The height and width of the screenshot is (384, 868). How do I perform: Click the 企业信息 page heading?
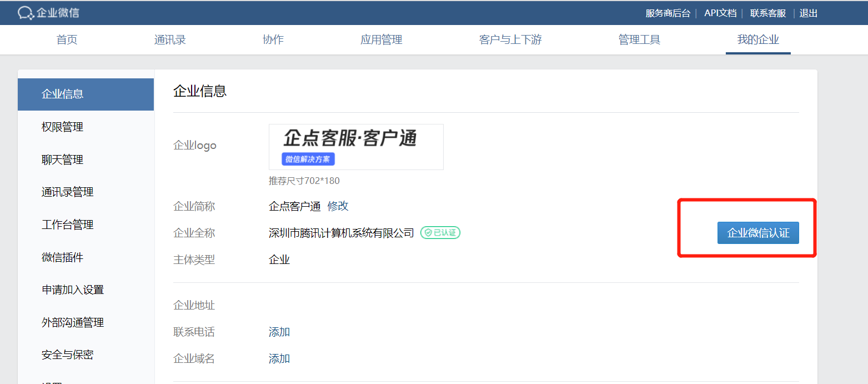(200, 91)
